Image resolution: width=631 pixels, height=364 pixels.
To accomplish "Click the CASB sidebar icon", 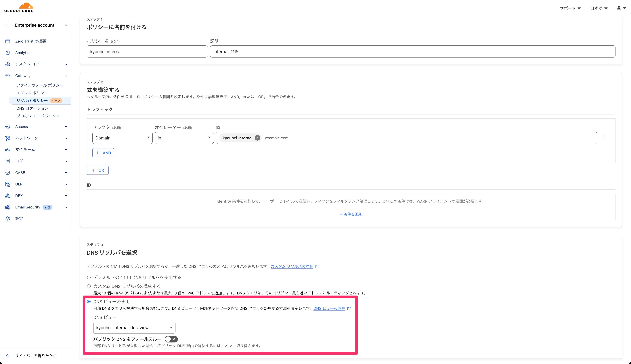I will 8,173.
